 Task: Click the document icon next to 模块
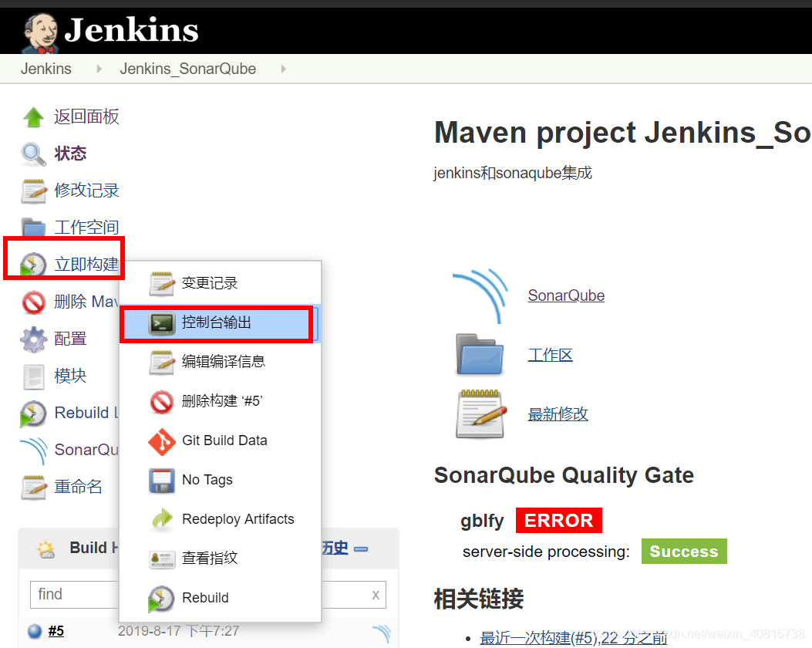click(34, 376)
